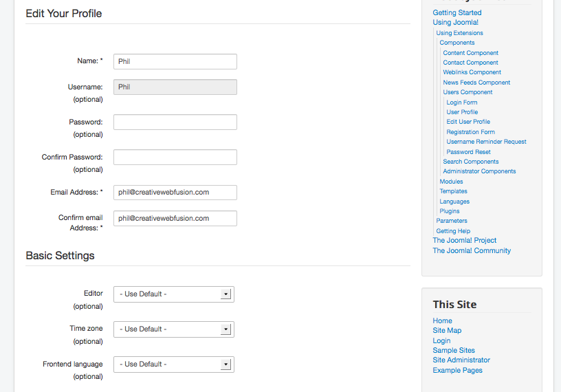Viewport: 561px width, 392px height.
Task: Select Users Component in sidebar
Action: (467, 92)
